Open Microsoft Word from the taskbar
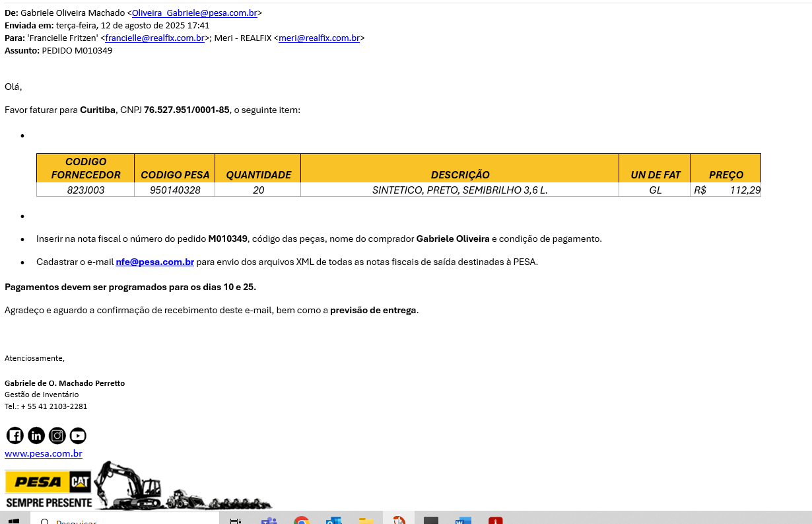 (463, 521)
